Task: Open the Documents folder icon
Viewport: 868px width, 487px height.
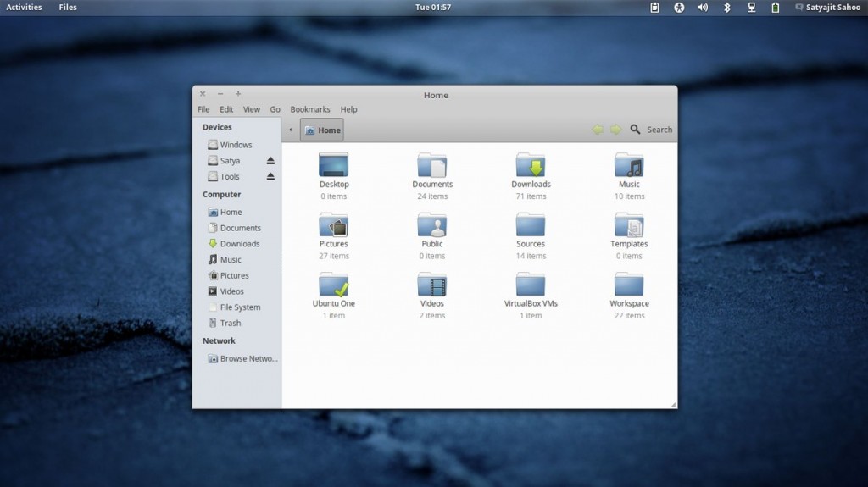Action: coord(432,165)
